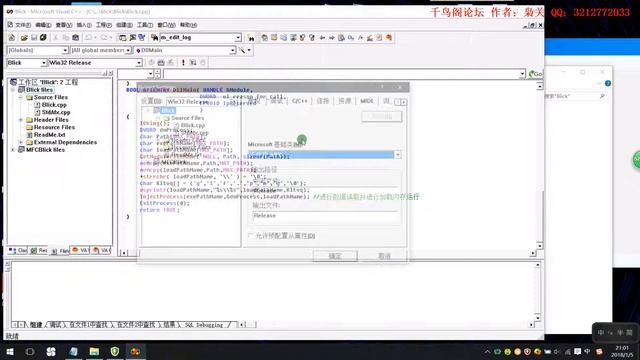The height and width of the screenshot is (360, 640).
Task: Open File Explorer from the taskbar
Action: 94,351
